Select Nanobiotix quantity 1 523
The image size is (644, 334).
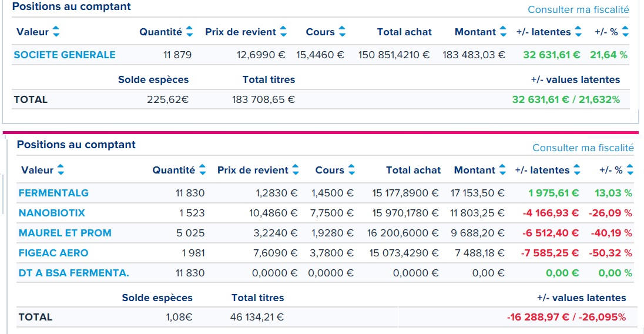click(192, 213)
